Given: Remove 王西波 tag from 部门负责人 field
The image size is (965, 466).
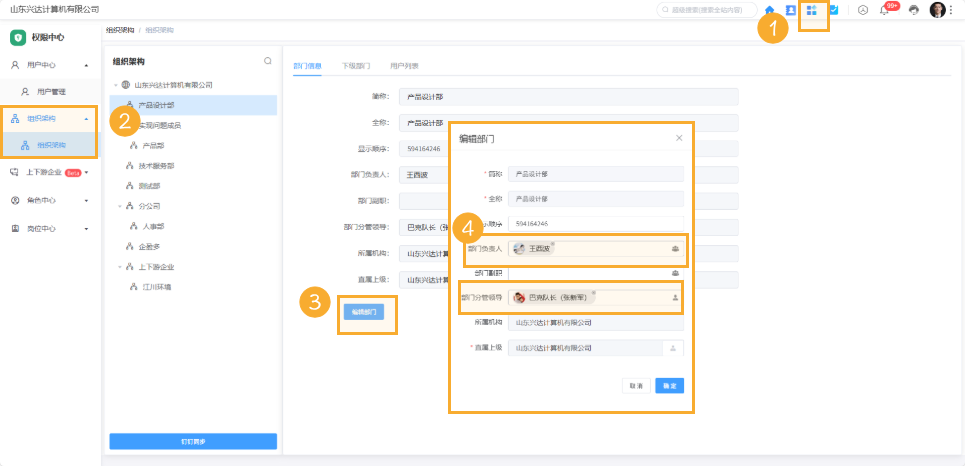Looking at the screenshot, I should coord(553,243).
